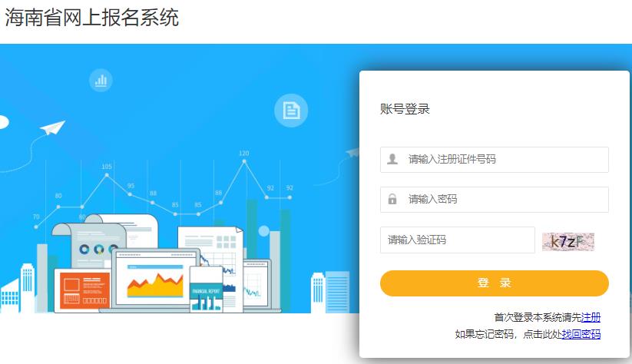The height and width of the screenshot is (364, 632).
Task: Click the bar chart circle icon
Action: click(x=101, y=80)
